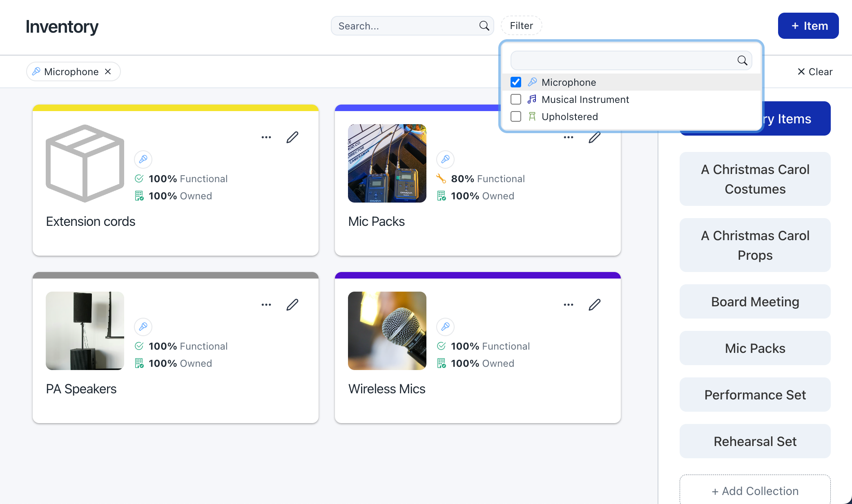Click the magnifier icon in main search bar
The width and height of the screenshot is (852, 504).
coord(484,26)
